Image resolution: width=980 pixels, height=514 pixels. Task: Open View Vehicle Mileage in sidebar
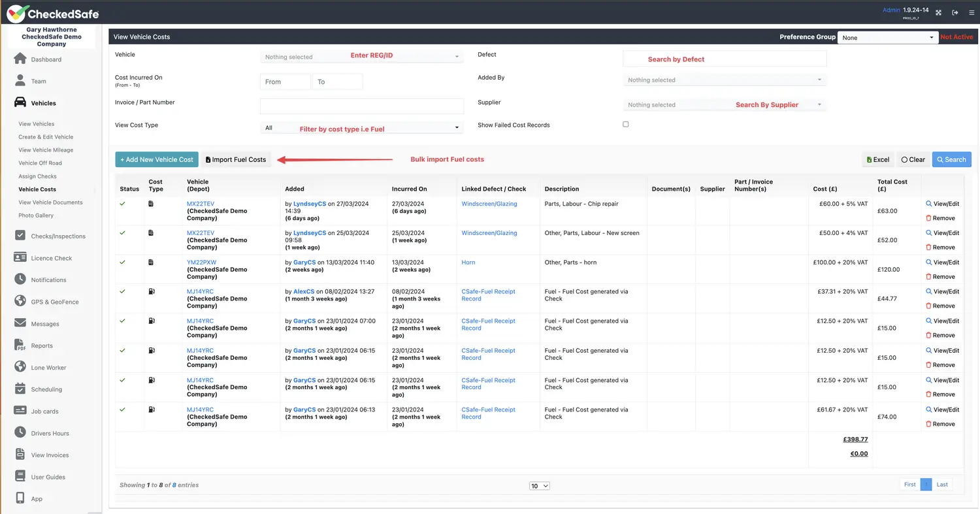coord(46,150)
